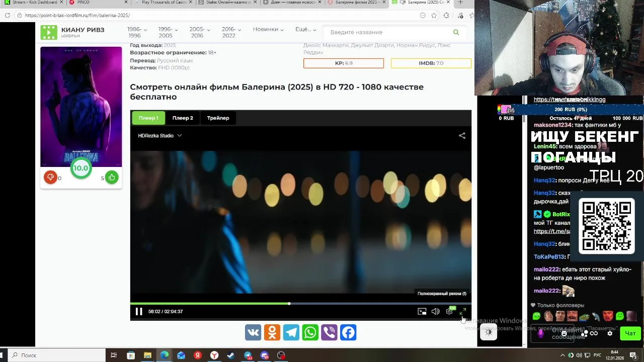Share the video via player share icon
Image resolution: width=644 pixels, height=362 pixels.
(462, 135)
